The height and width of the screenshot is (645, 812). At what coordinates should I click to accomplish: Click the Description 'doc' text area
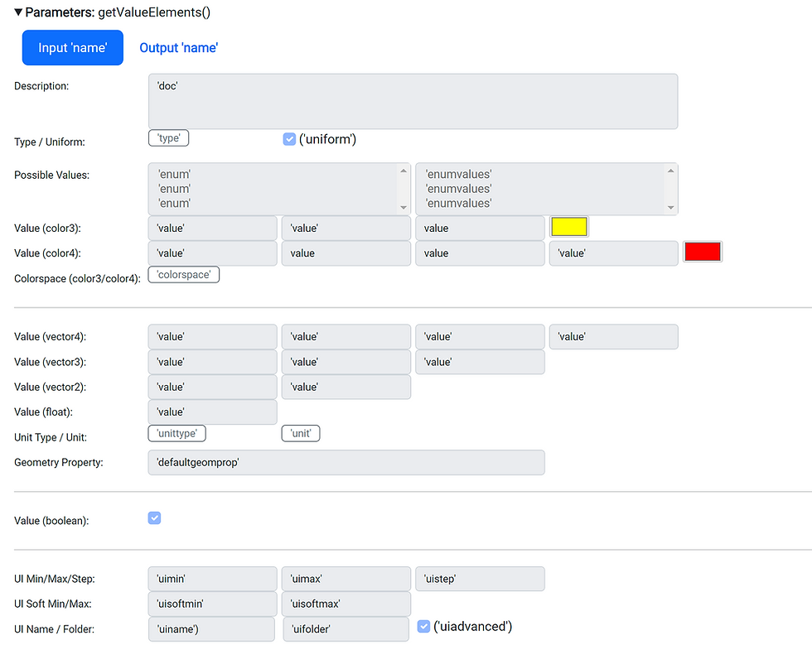pos(413,102)
